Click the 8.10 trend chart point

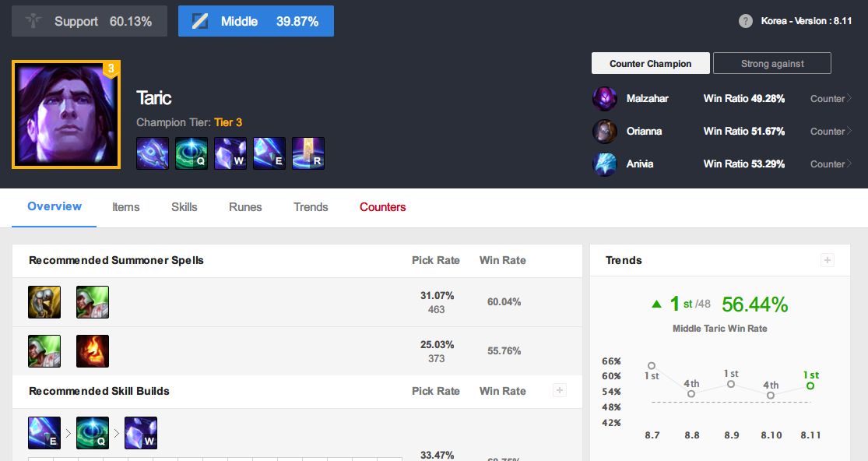pos(771,395)
